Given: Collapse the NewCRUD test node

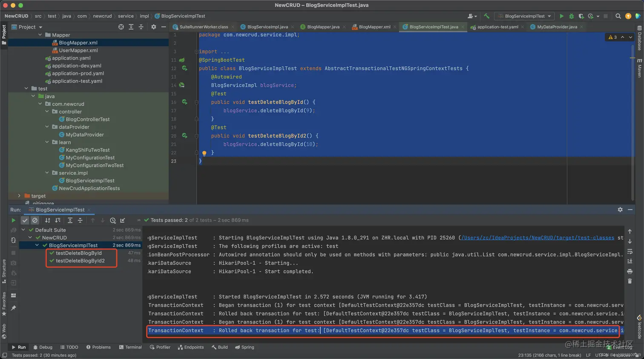Looking at the screenshot, I should [x=30, y=238].
